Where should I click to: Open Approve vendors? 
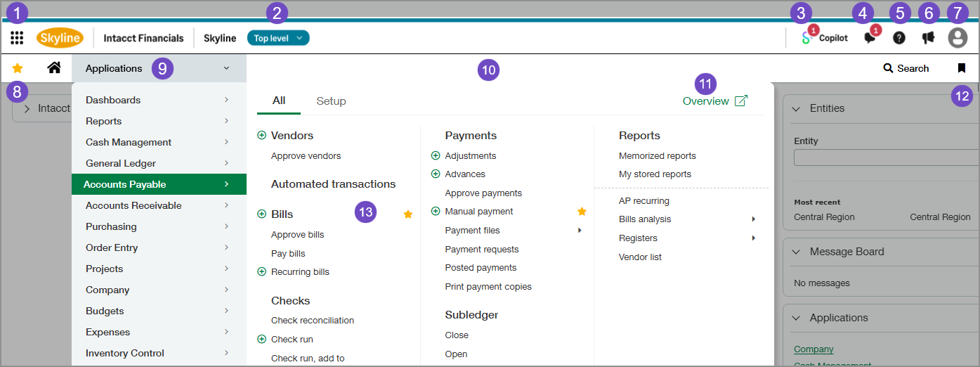coord(306,155)
